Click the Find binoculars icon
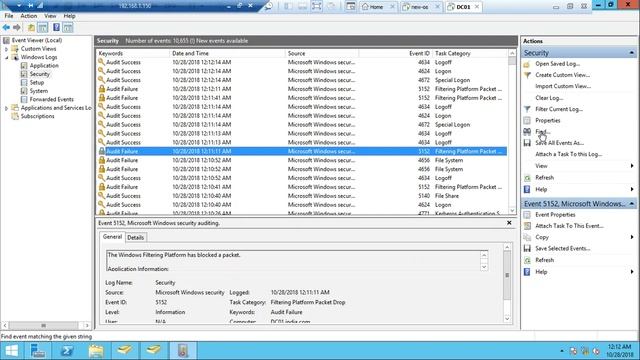The height and width of the screenshot is (360, 640). [527, 131]
